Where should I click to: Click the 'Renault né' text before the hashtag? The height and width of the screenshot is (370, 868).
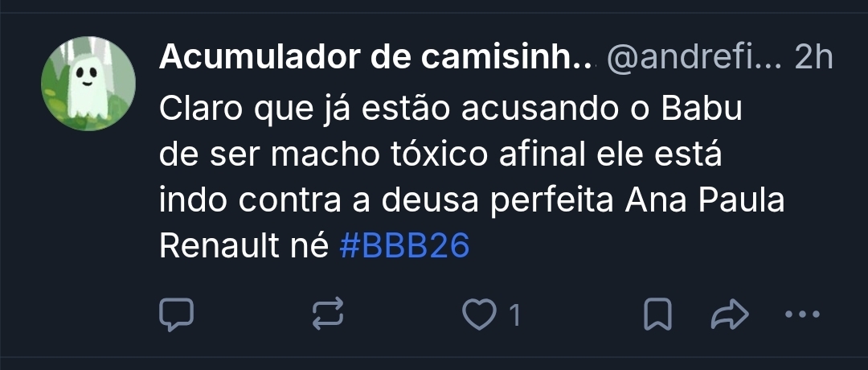pyautogui.click(x=244, y=246)
